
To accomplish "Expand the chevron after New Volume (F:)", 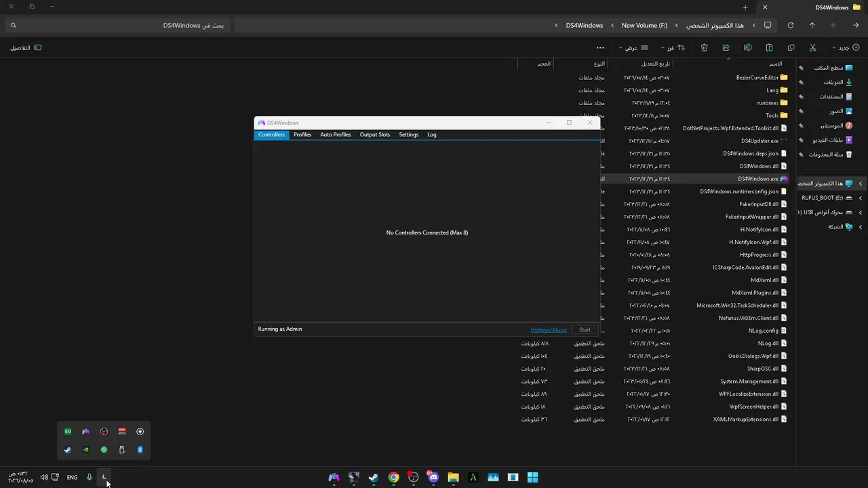I will pyautogui.click(x=612, y=25).
